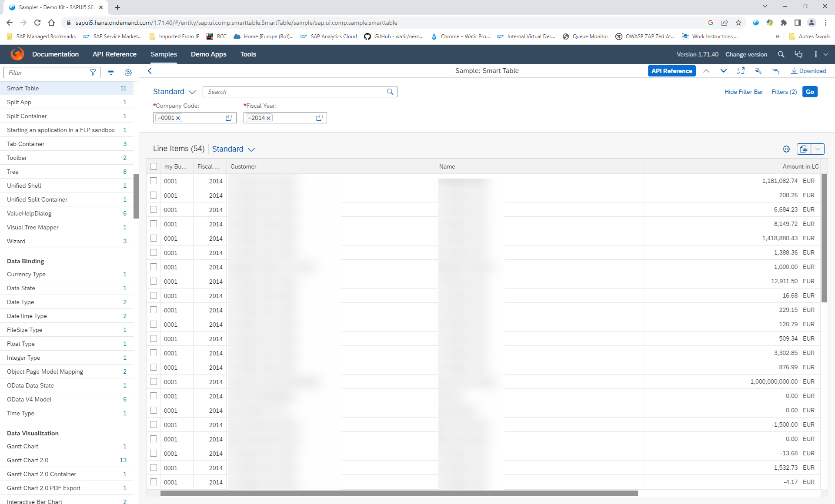Expand the header overflow chevron menu
The image size is (835, 504).
click(x=826, y=54)
